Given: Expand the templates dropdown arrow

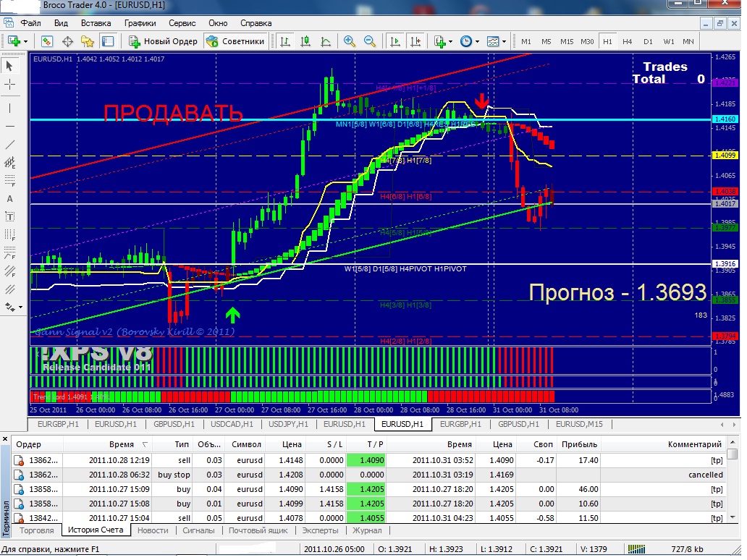Looking at the screenshot, I should 504,42.
